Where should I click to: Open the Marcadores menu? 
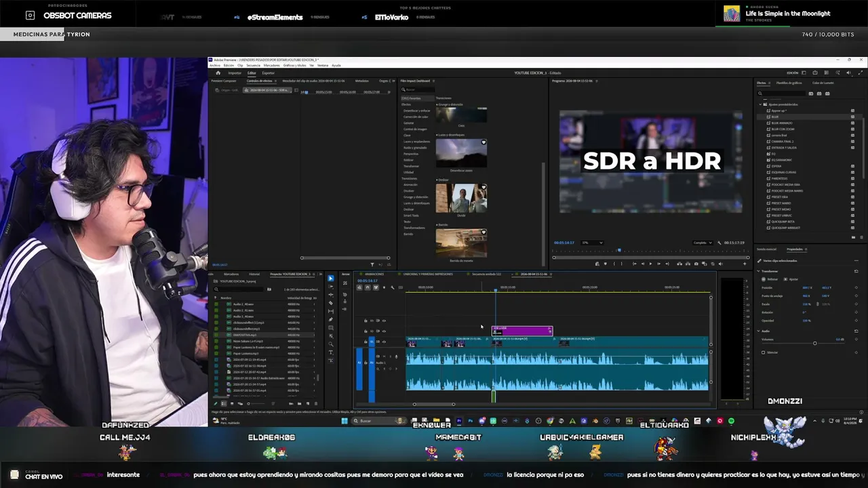coord(271,66)
